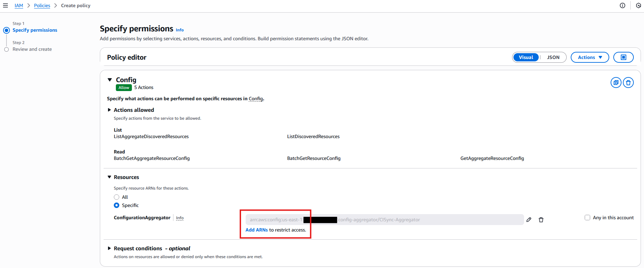Expand the Actions allowed section
The height and width of the screenshot is (268, 644).
(109, 110)
